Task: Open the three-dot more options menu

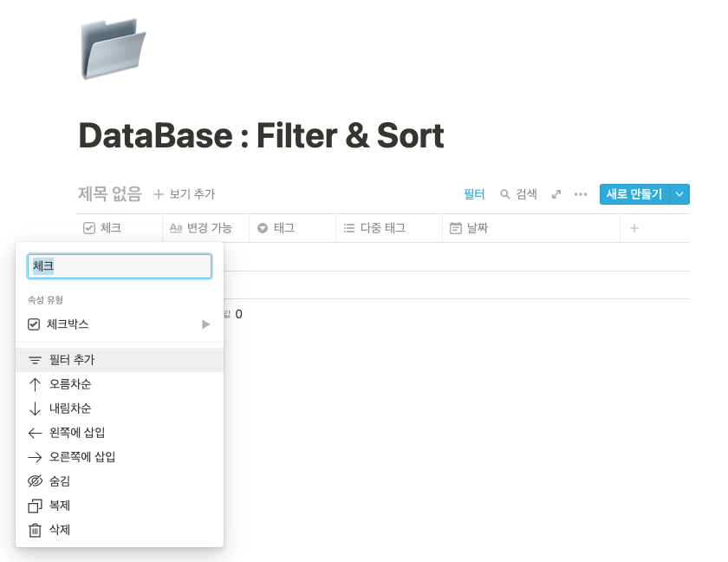Action: pyautogui.click(x=581, y=194)
